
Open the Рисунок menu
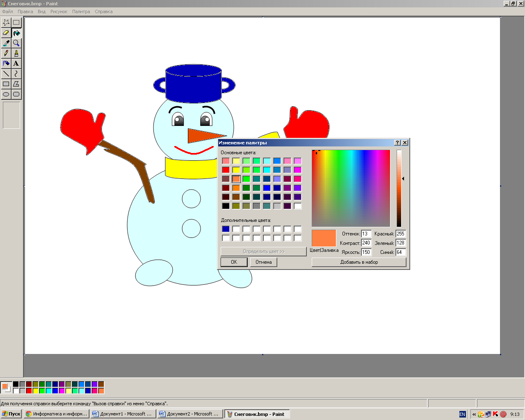click(x=59, y=11)
